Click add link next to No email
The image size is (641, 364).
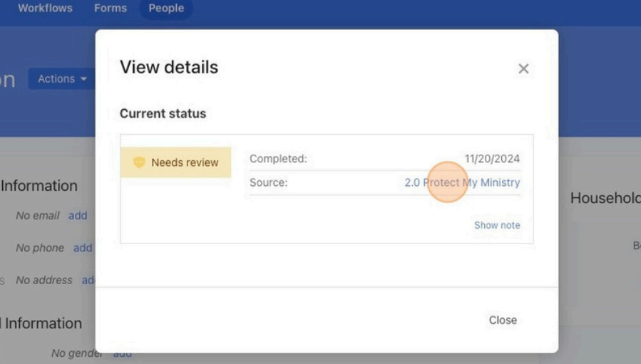click(x=78, y=216)
